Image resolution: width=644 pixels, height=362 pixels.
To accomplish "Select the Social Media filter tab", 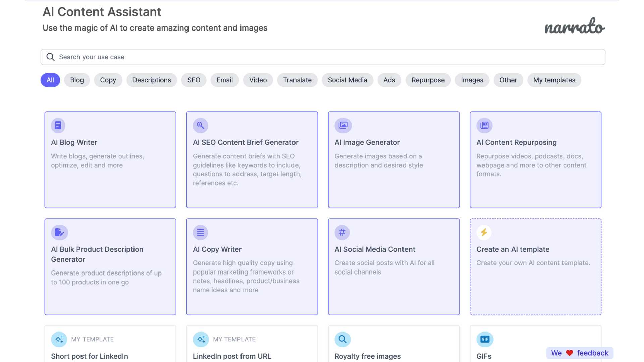I will pyautogui.click(x=347, y=80).
